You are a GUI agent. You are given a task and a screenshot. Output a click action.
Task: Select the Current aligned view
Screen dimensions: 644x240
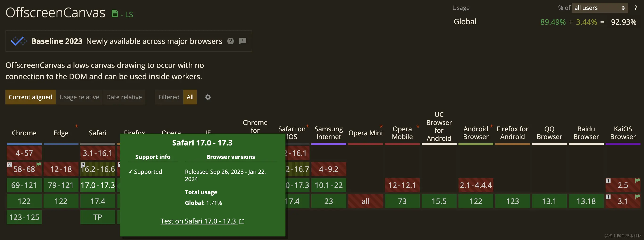click(30, 97)
